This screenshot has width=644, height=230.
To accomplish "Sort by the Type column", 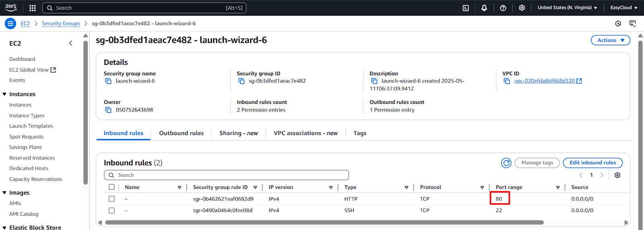I will click(x=407, y=187).
